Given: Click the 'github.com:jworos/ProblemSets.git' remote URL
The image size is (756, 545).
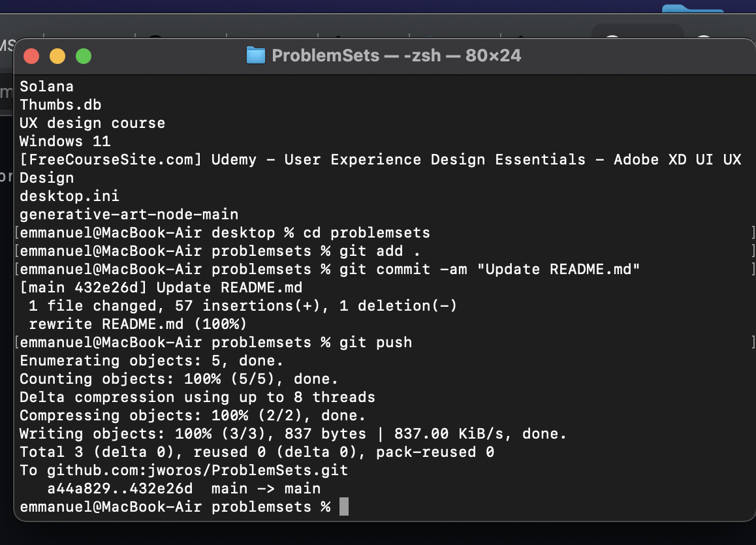Looking at the screenshot, I should [x=197, y=471].
